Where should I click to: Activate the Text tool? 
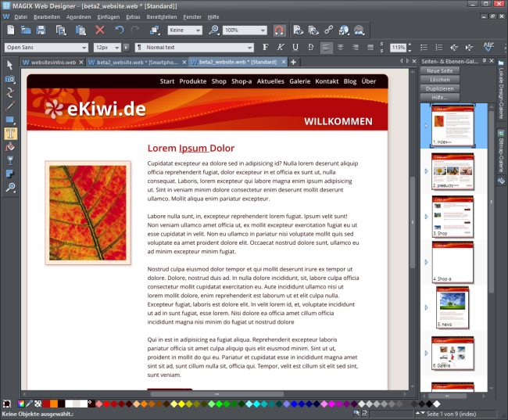click(x=10, y=134)
